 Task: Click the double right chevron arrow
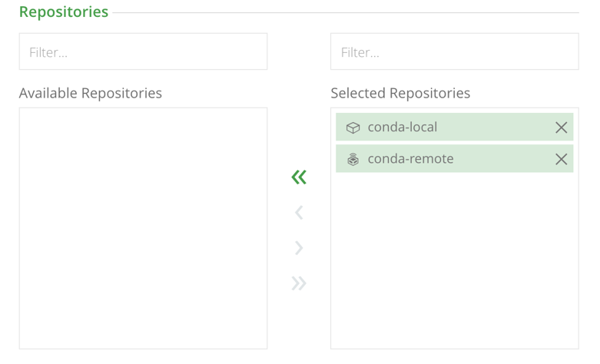(299, 283)
